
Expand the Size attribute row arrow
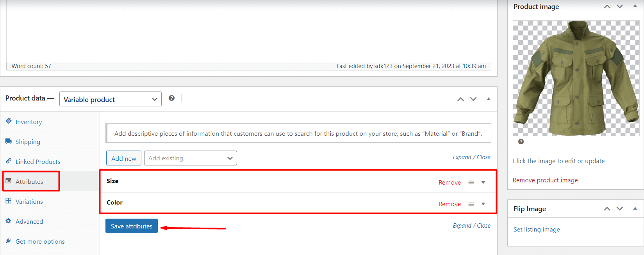483,183
